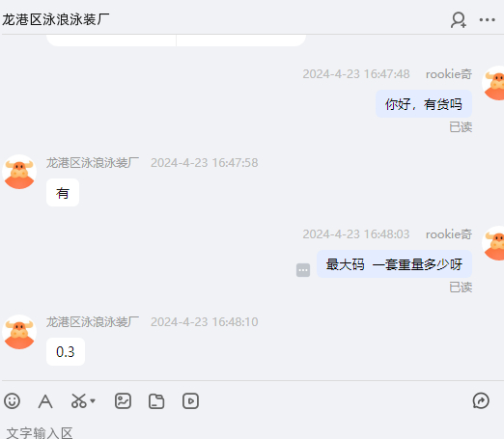Click seller avatar beside the 0.3 message
This screenshot has width=504, height=439.
pos(19,332)
